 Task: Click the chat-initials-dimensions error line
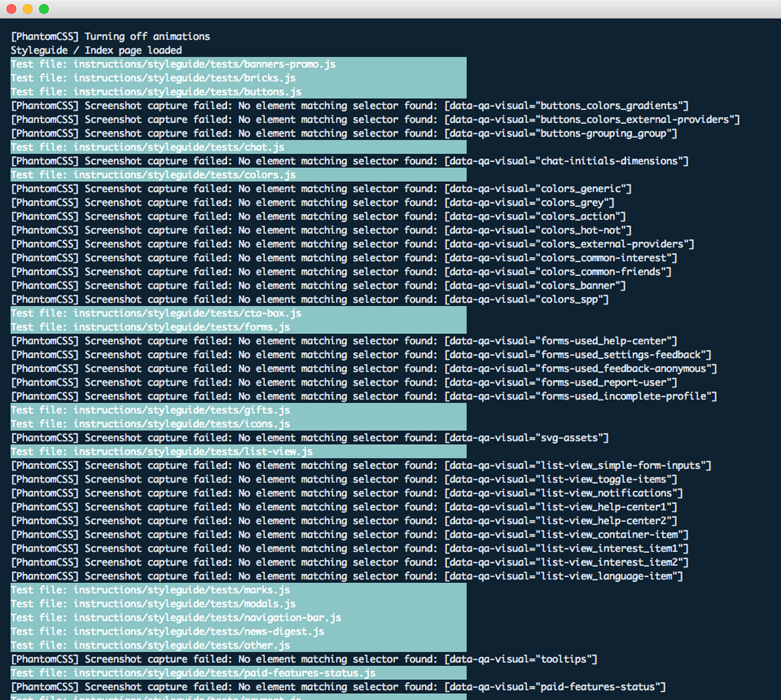pyautogui.click(x=350, y=161)
